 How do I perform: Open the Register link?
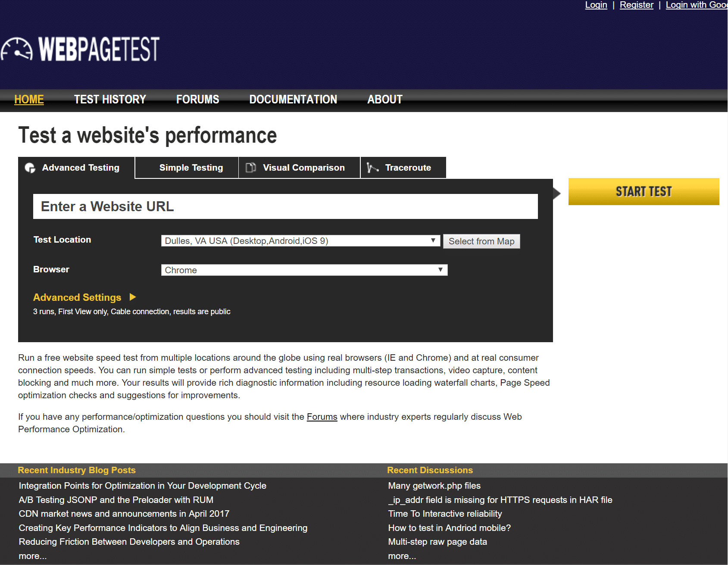[x=636, y=5]
